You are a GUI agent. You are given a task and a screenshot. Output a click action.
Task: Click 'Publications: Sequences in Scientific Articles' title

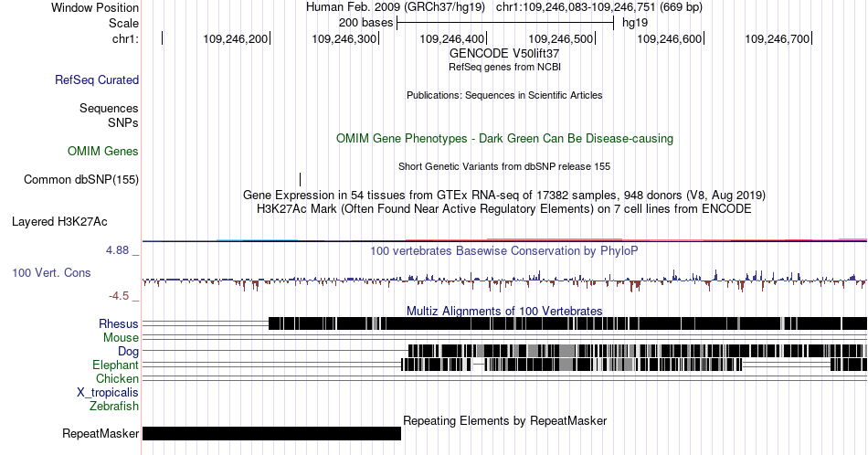[504, 95]
